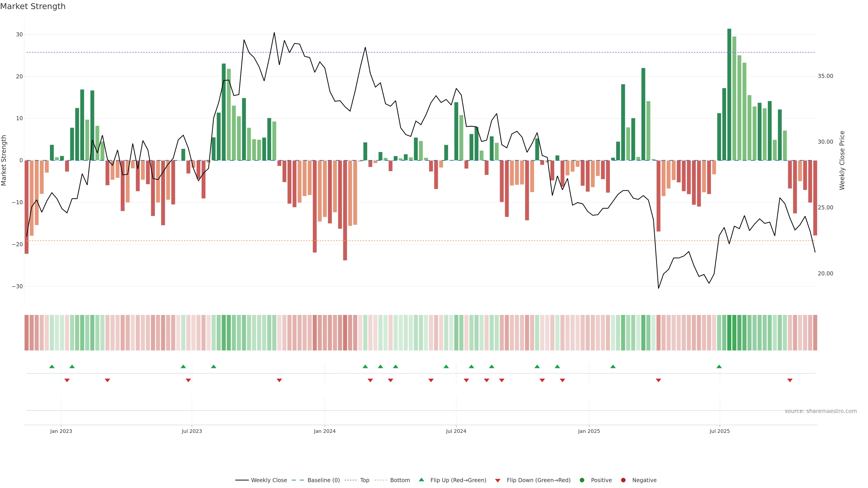Click the dark red Negative circle legend icon
Image resolution: width=868 pixels, height=488 pixels.
click(x=623, y=480)
